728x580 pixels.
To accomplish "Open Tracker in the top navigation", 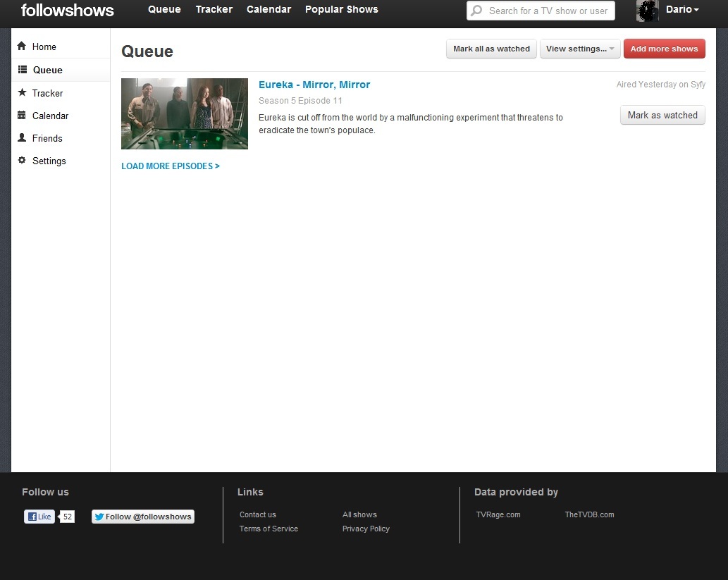I will 214,9.
